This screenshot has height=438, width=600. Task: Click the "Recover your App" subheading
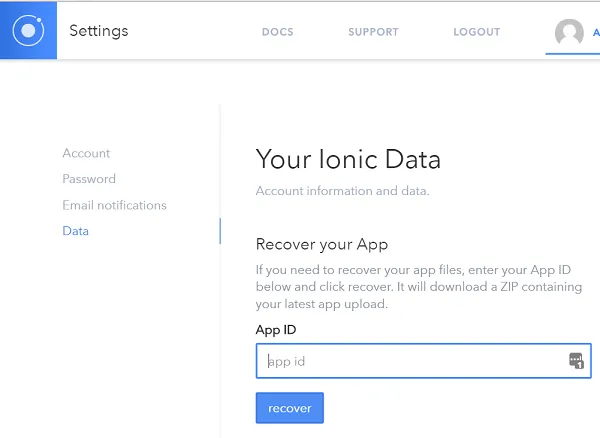[321, 244]
